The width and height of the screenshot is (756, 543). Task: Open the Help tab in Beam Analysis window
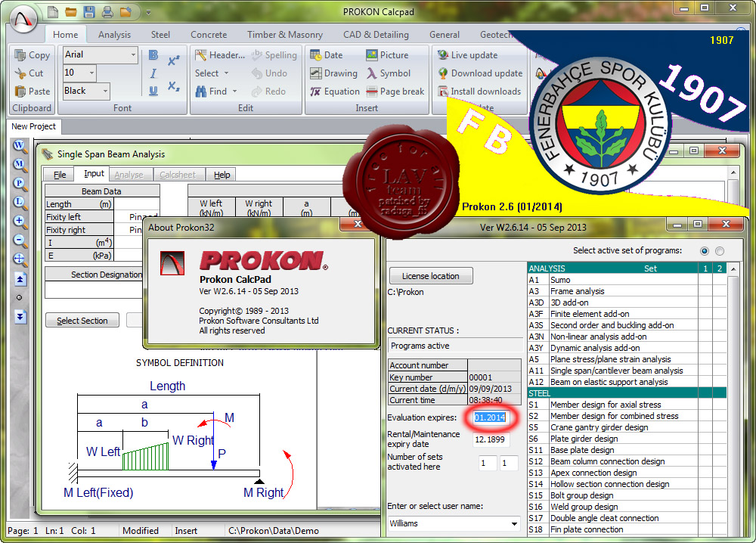click(222, 175)
